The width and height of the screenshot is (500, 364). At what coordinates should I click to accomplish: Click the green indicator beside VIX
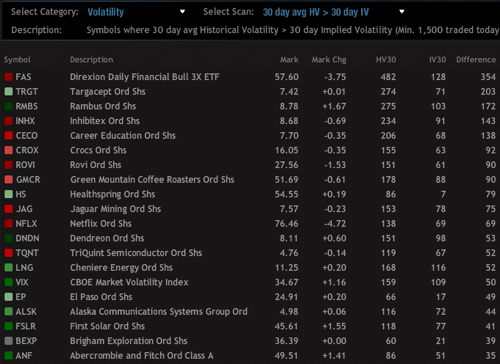9,282
